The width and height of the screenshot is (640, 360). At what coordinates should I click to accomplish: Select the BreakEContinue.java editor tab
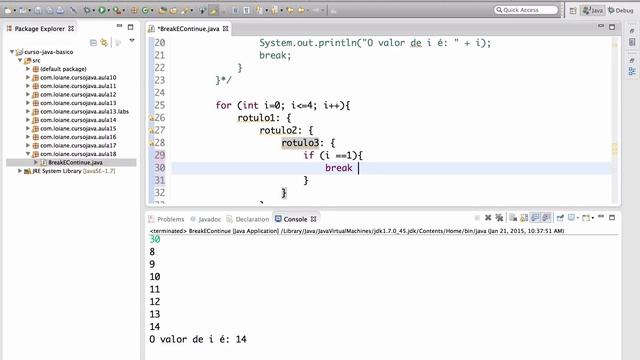point(189,29)
